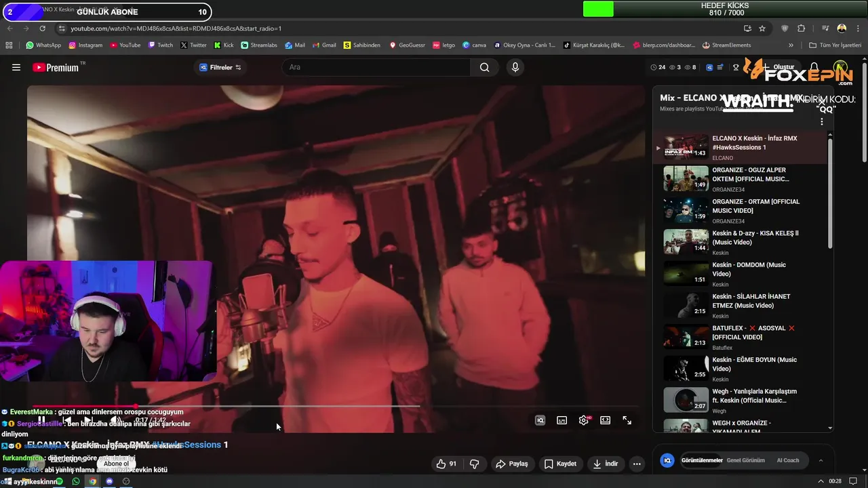The height and width of the screenshot is (488, 868).
Task: Start voice search with microphone icon
Action: [515, 67]
